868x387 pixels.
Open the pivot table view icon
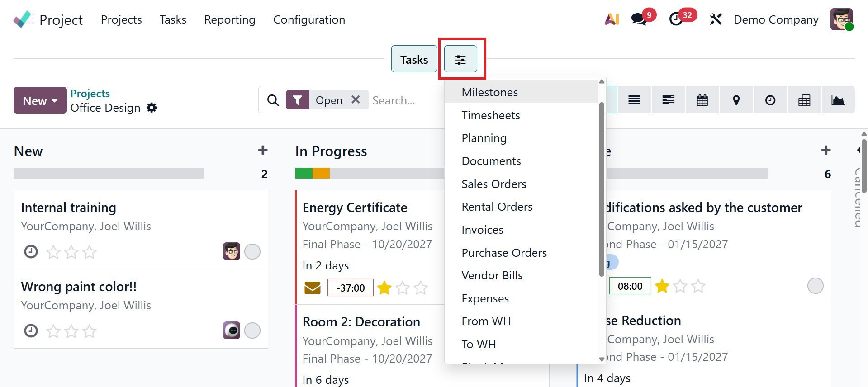pos(804,100)
